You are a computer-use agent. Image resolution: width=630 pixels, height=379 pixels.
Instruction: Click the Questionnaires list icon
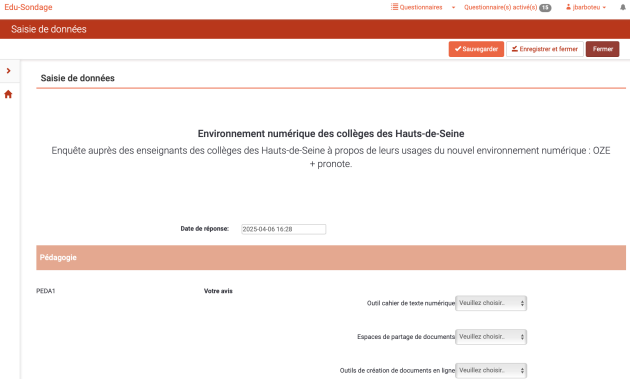(395, 7)
